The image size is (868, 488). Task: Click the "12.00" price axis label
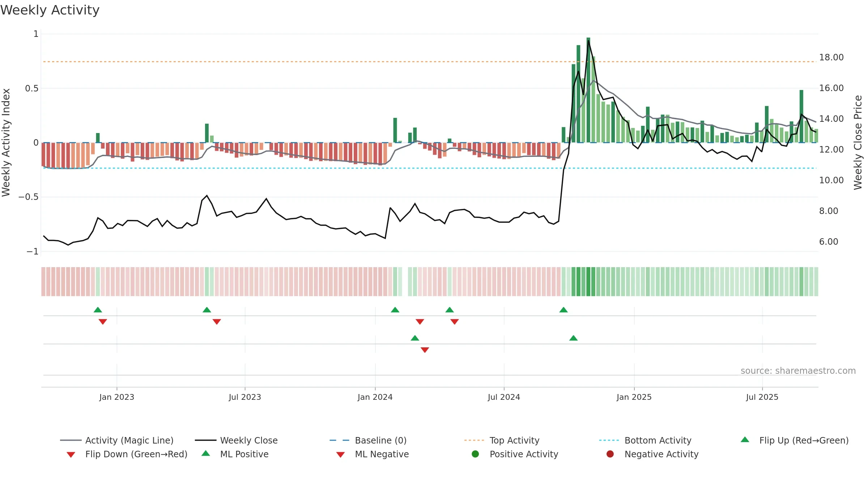tap(831, 150)
